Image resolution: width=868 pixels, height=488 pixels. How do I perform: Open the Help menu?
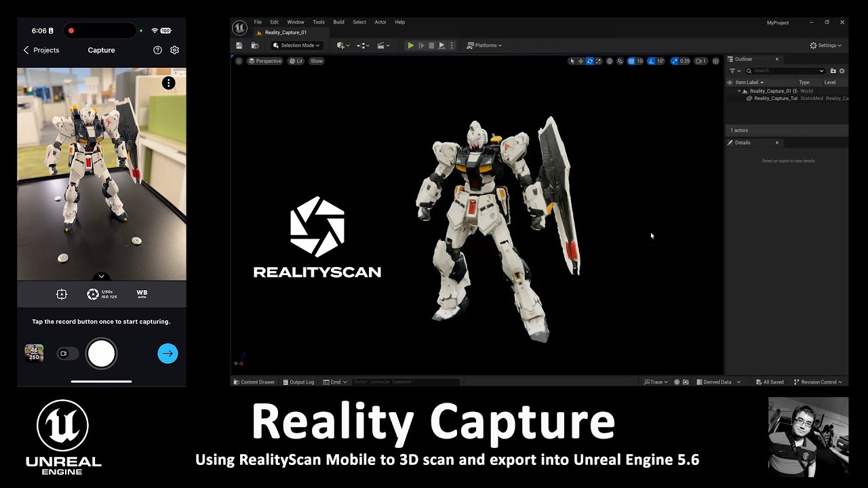400,22
